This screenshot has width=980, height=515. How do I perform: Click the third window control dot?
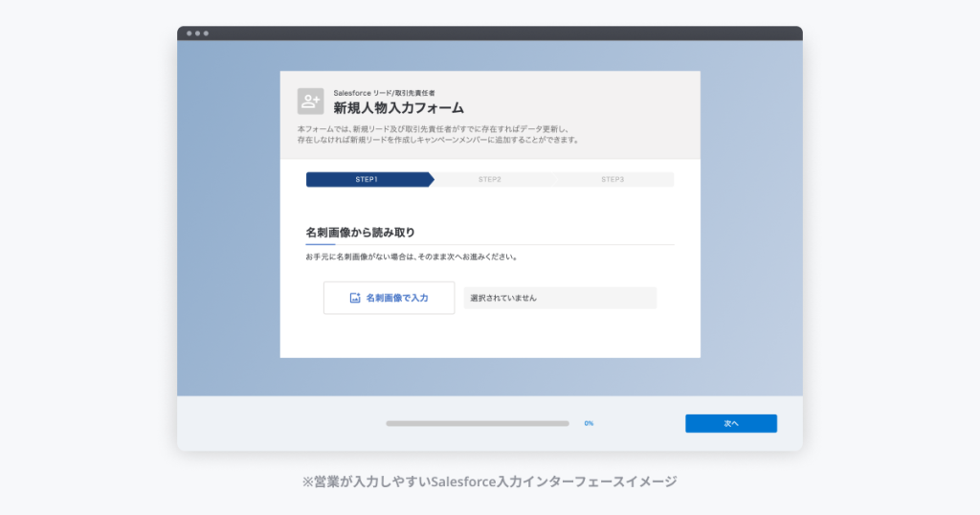point(206,34)
